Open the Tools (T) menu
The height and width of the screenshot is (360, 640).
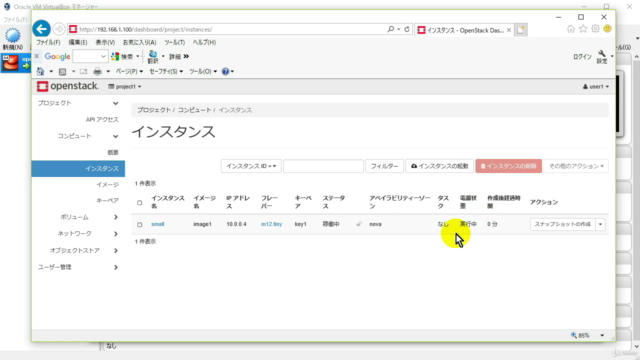click(175, 42)
